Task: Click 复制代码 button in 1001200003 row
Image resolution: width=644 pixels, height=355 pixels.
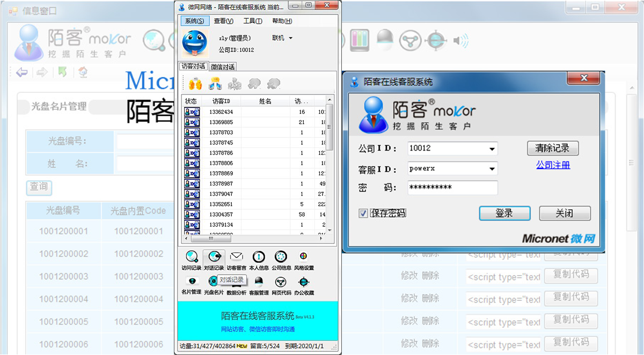Action: point(572,275)
